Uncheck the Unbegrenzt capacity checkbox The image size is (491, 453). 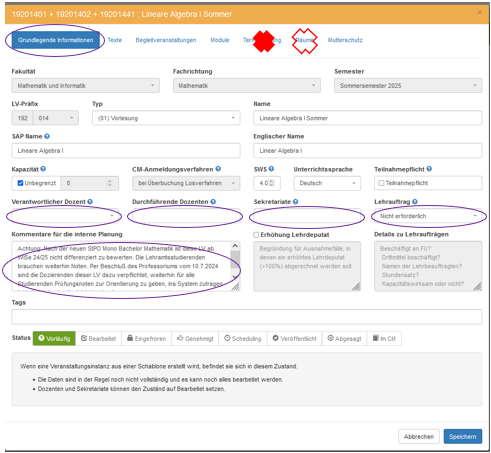click(x=20, y=183)
